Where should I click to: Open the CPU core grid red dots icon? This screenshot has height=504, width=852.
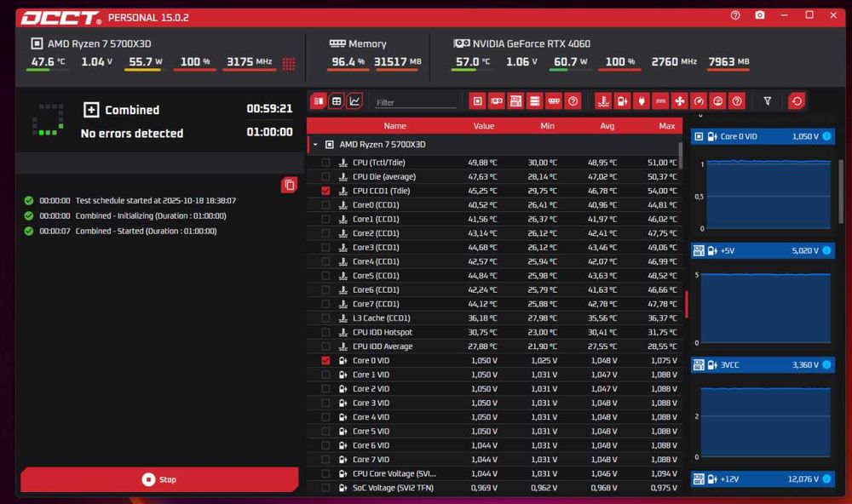pos(289,64)
